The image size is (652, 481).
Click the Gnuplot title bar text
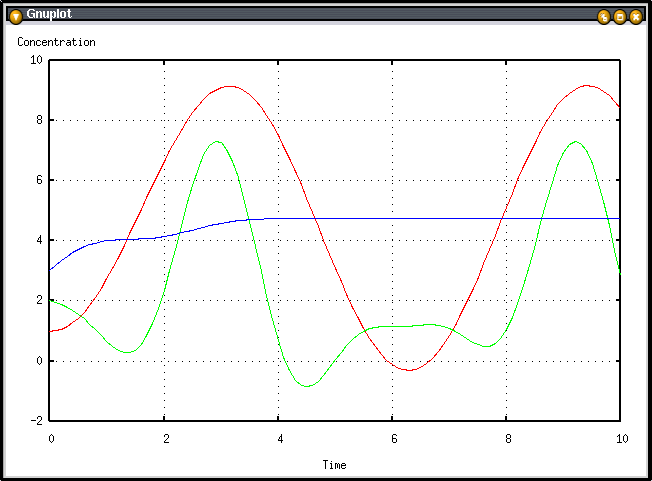pos(49,15)
